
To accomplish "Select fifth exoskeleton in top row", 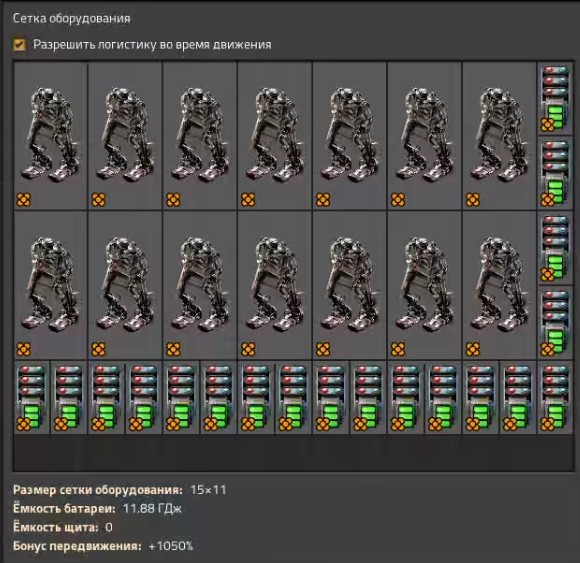I will click(350, 136).
